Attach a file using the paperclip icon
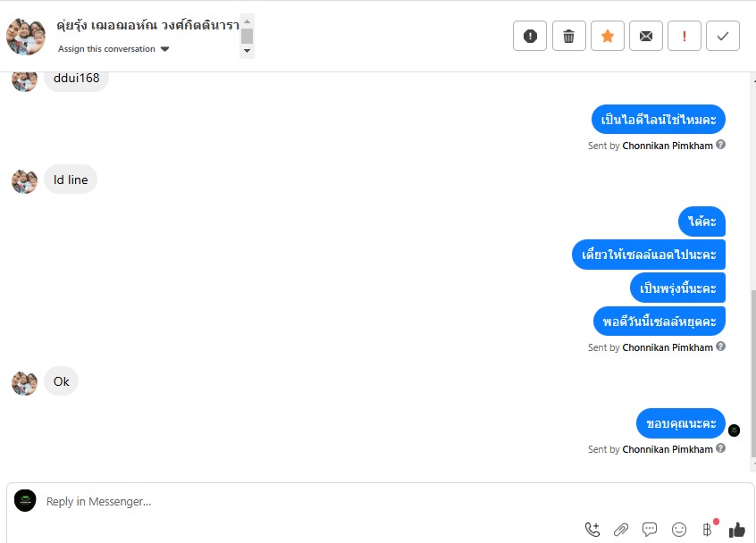This screenshot has width=756, height=543. click(x=620, y=530)
